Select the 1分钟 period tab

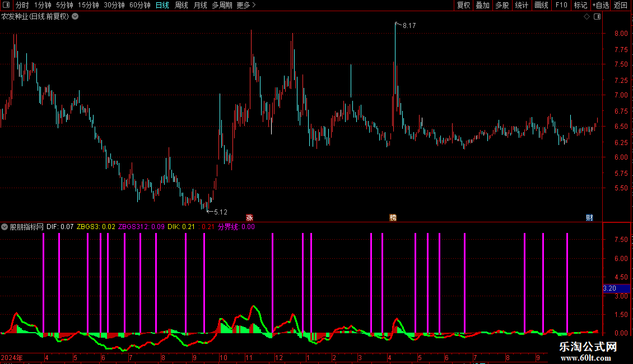(x=43, y=5)
